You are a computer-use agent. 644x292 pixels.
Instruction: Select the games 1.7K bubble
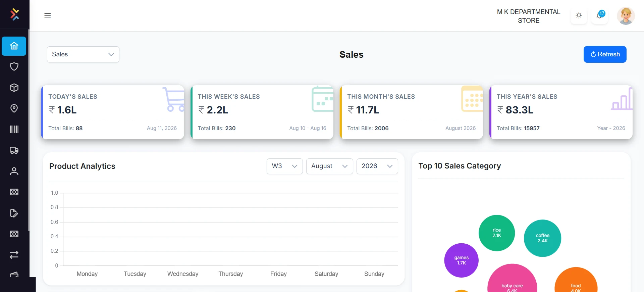pos(461,260)
